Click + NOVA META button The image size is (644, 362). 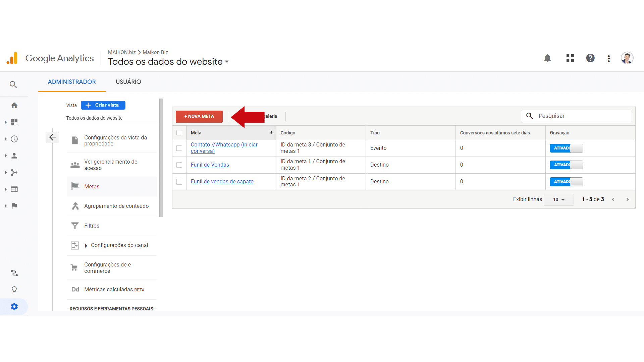(199, 116)
